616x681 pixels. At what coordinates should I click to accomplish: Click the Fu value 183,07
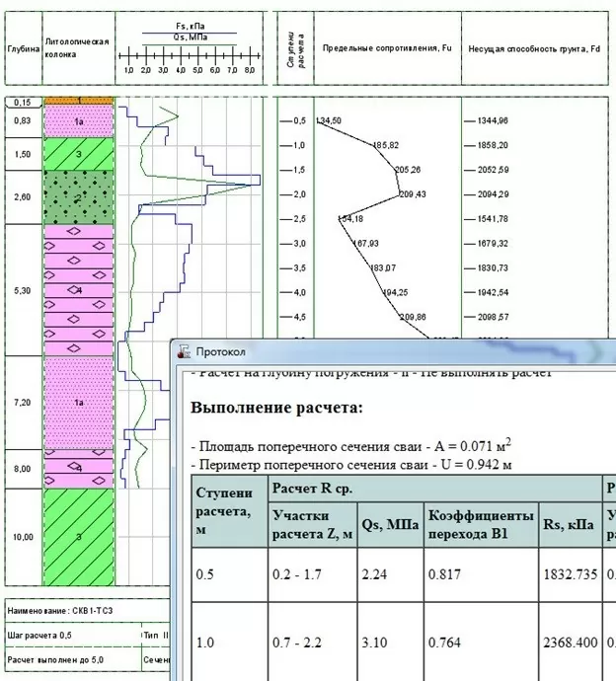[383, 268]
